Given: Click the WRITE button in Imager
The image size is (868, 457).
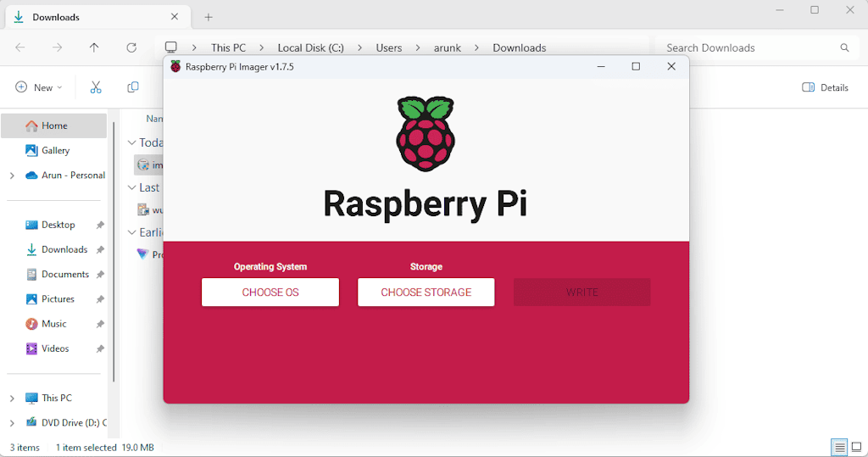Looking at the screenshot, I should point(581,292).
